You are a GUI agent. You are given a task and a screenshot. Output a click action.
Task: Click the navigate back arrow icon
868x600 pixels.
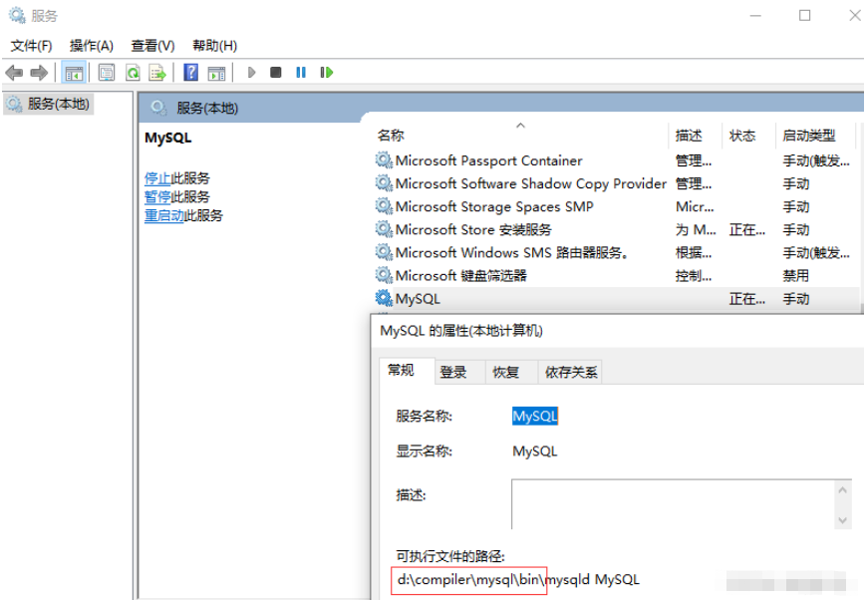click(14, 72)
